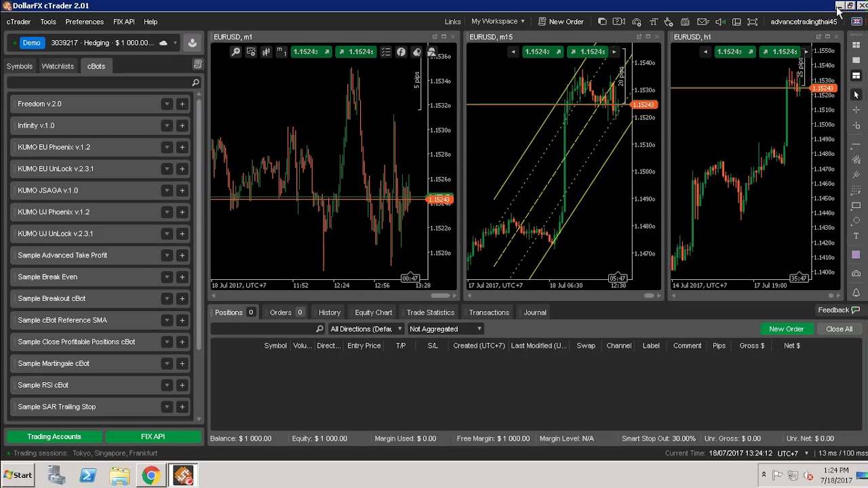Zoom the EURUSD m1 chart with magnifier icon
This screenshot has width=868, height=488.
(x=236, y=52)
